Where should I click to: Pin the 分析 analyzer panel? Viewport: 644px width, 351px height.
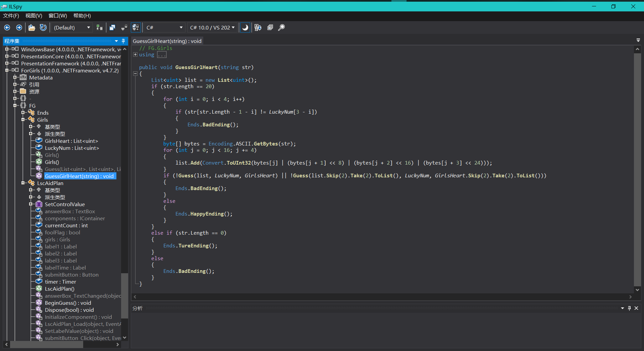[629, 308]
